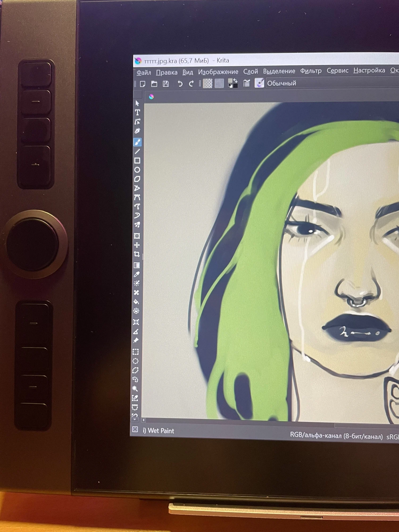Select the Multibrush tool
This screenshot has width=399, height=532.
137,225
